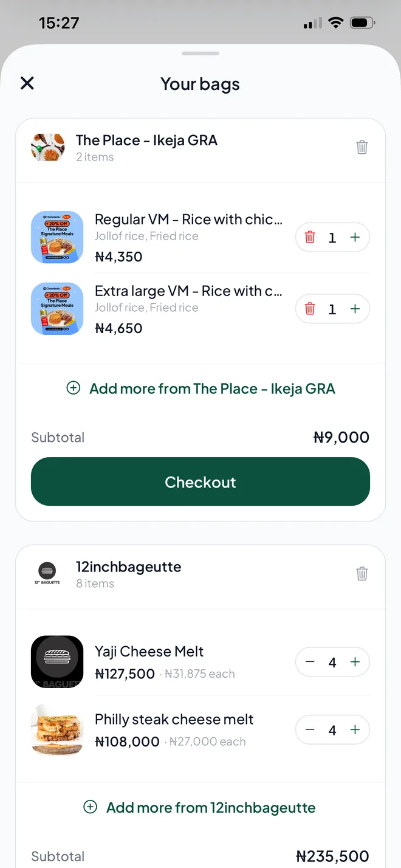Increase Regular VM quantity
This screenshot has height=868, width=401.
tap(355, 237)
